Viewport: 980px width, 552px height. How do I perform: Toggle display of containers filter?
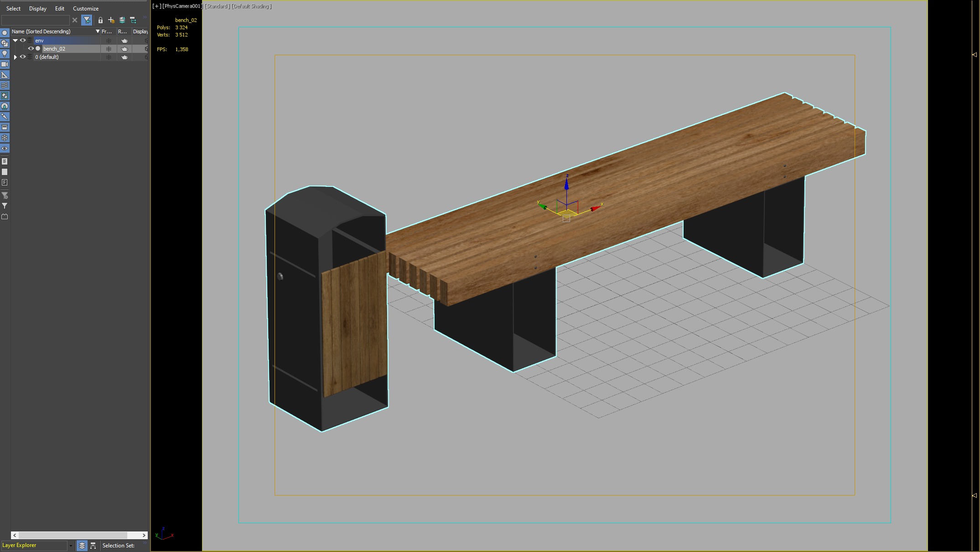point(5,127)
